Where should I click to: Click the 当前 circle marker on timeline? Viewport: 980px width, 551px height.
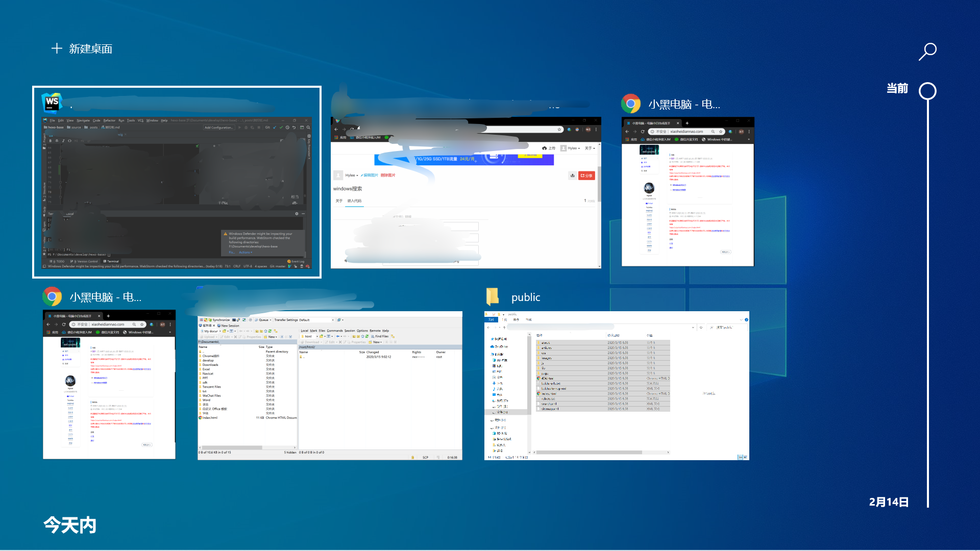[x=927, y=91]
